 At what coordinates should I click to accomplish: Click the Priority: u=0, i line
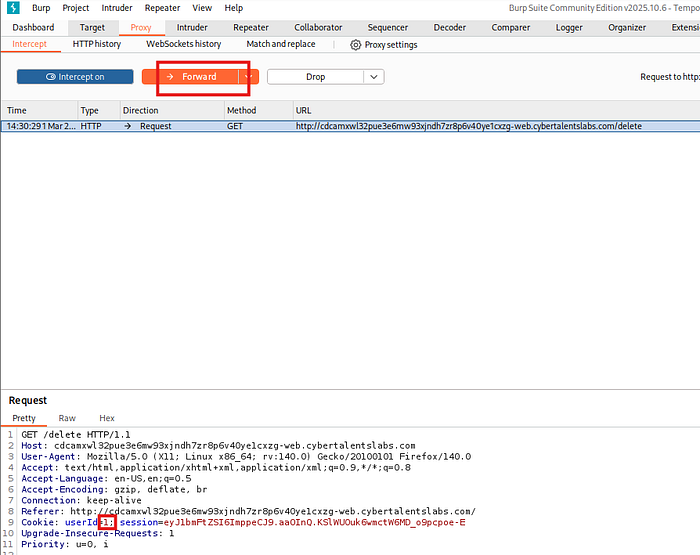pyautogui.click(x=65, y=544)
